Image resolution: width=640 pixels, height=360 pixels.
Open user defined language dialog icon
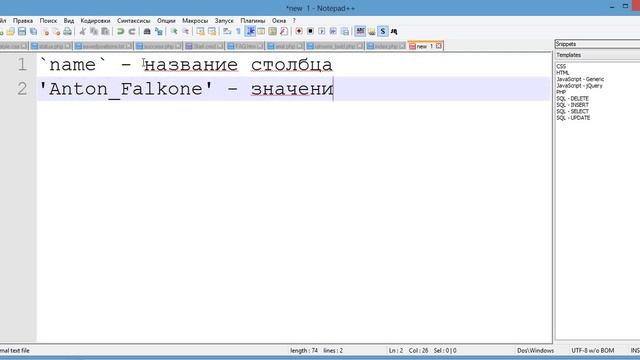point(261,31)
